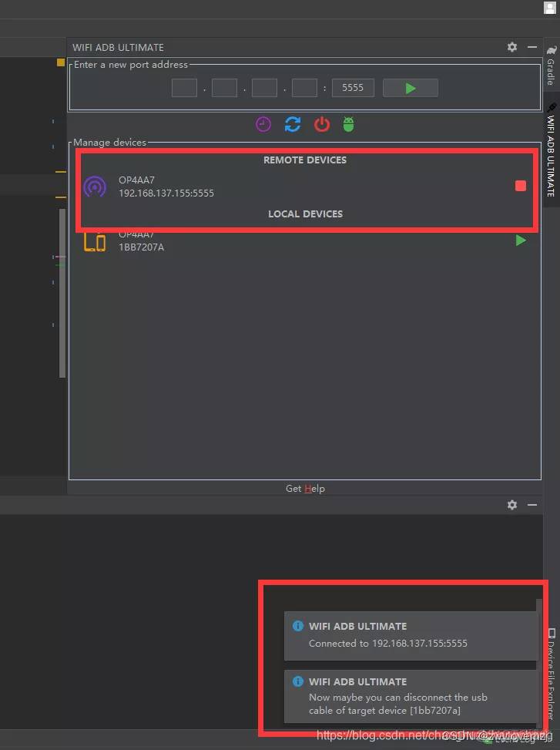Viewport: 560px width, 750px height.
Task: Open WIFI ADB ULTIMATE panel settings gear
Action: [x=512, y=47]
